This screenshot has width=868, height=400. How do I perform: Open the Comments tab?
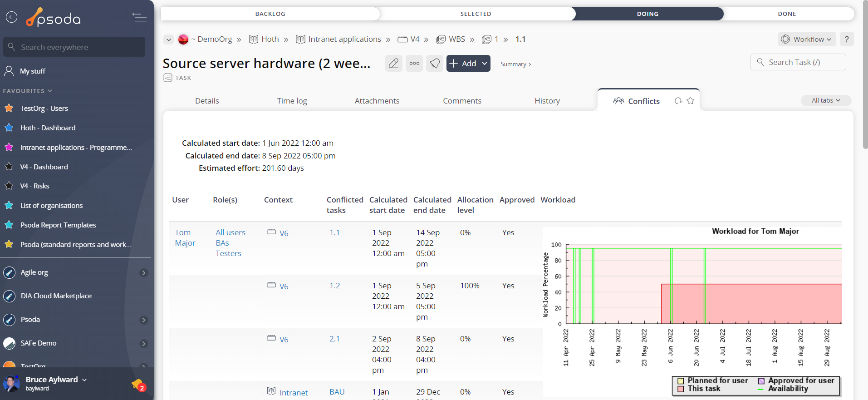point(462,101)
